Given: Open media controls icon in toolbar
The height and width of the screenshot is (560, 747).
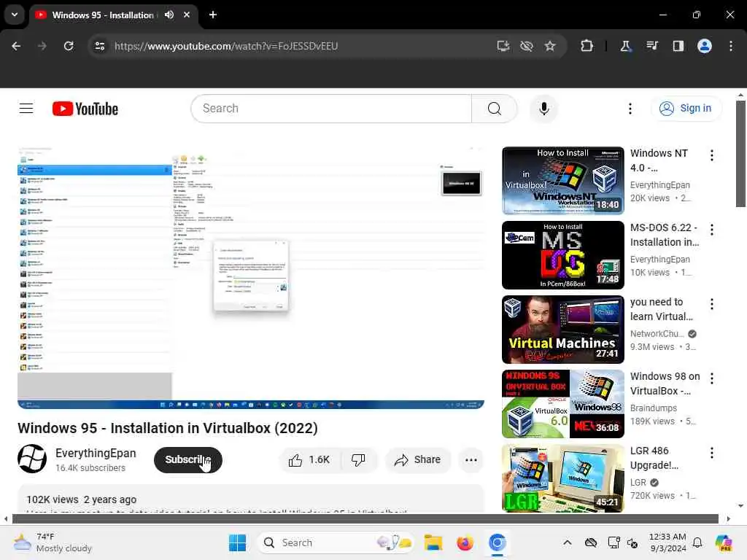Looking at the screenshot, I should [x=651, y=46].
